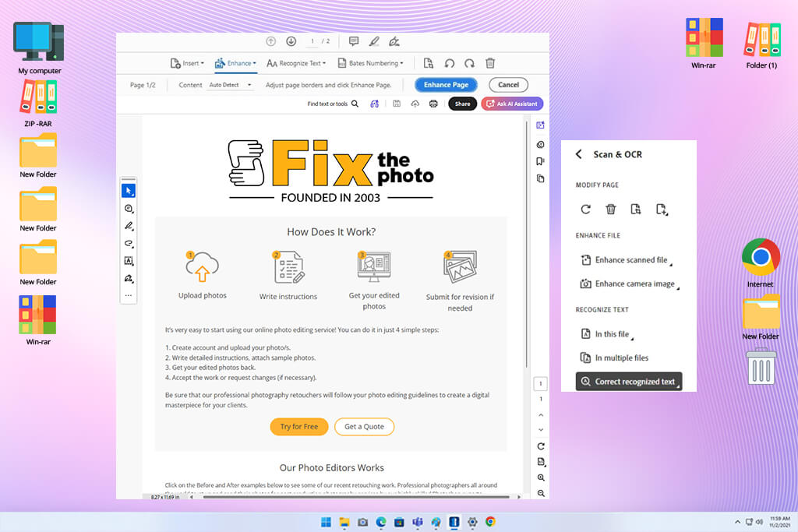Add a comment using speech bubble icon
Image resolution: width=798 pixels, height=532 pixels.
(354, 41)
